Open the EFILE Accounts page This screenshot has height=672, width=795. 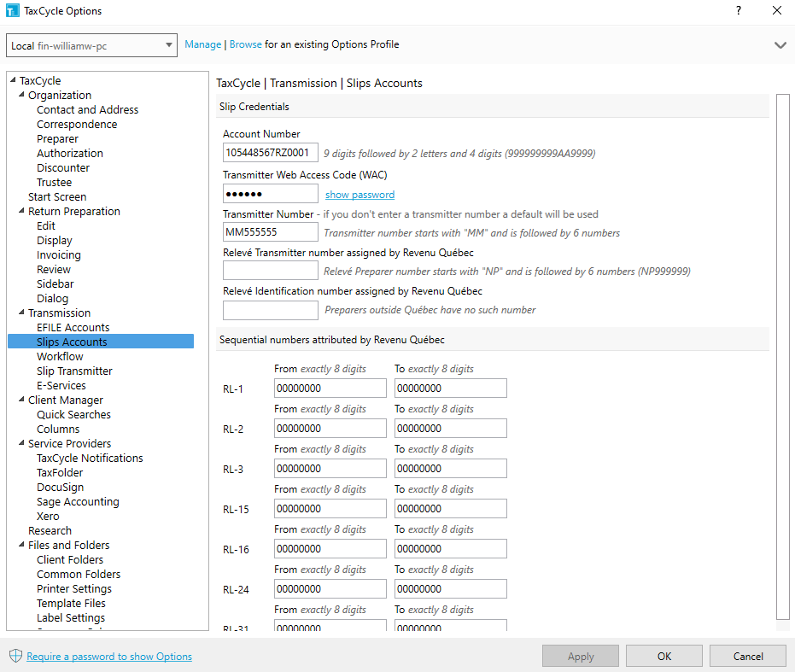[x=73, y=328]
